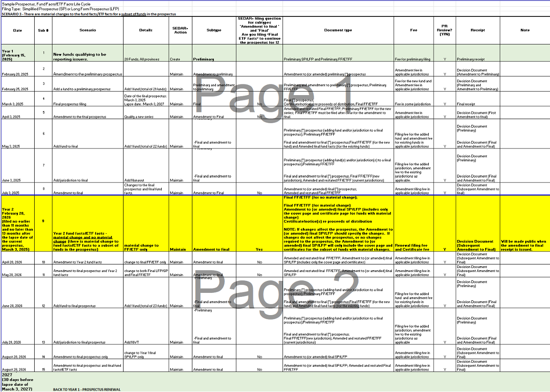Select the title 'Sample Prospectus, Fund Facts/ETF Facts Life Cycle'
Viewport: 550px width, 392px height.
click(46, 4)
